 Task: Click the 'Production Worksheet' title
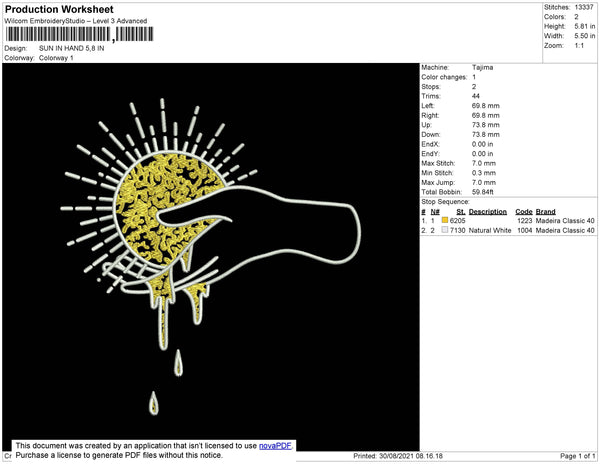pos(59,9)
